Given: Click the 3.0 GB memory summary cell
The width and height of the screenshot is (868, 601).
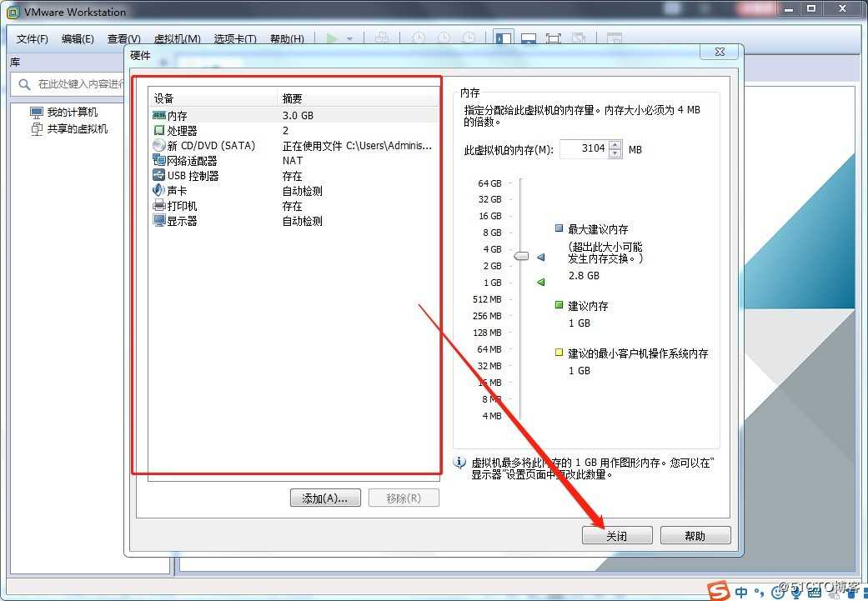Looking at the screenshot, I should [x=298, y=115].
